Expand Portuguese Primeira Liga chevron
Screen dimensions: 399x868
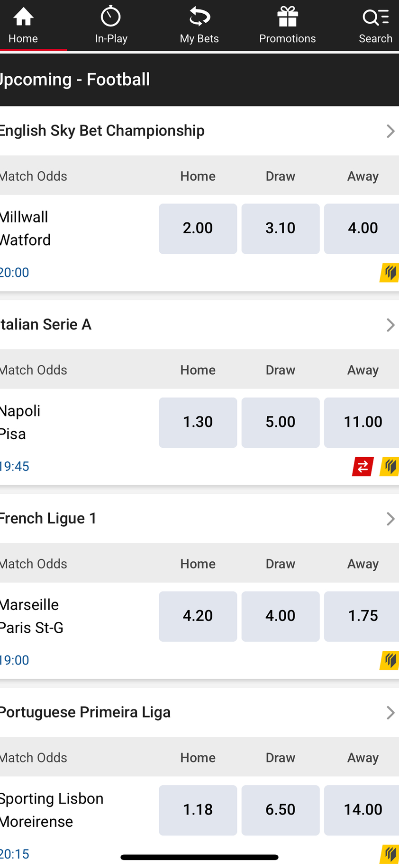tap(390, 713)
